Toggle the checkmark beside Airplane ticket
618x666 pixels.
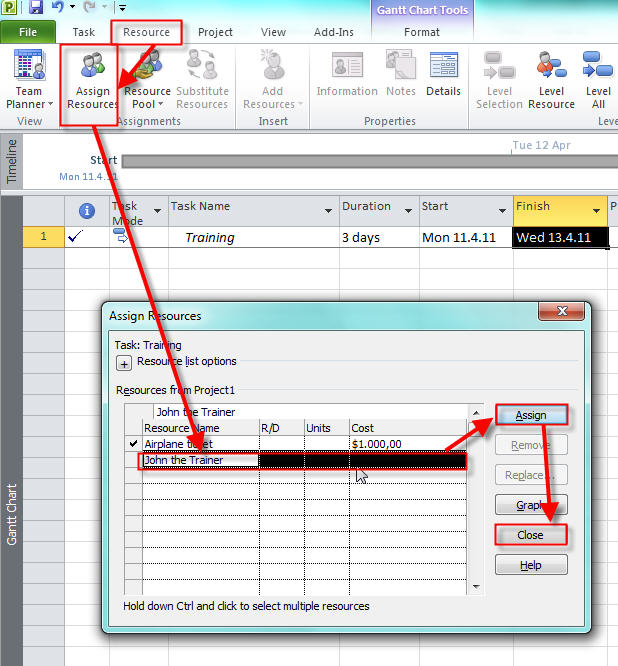(134, 443)
